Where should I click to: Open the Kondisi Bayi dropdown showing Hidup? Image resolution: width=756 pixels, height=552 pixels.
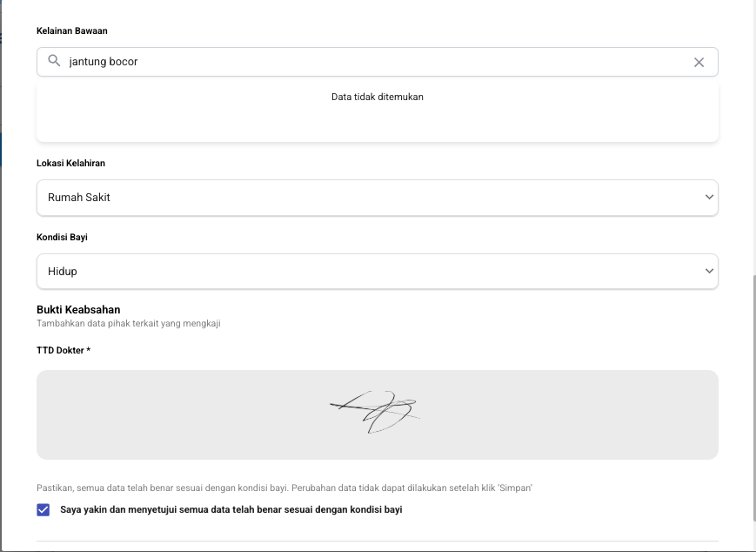(365, 272)
